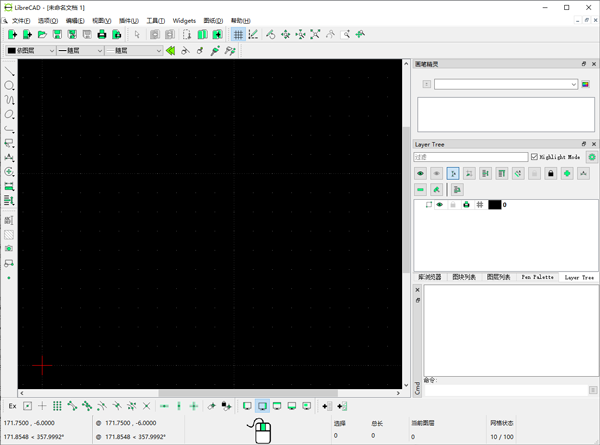Click the Remove Layer minus icon
The width and height of the screenshot is (600, 445).
click(421, 189)
